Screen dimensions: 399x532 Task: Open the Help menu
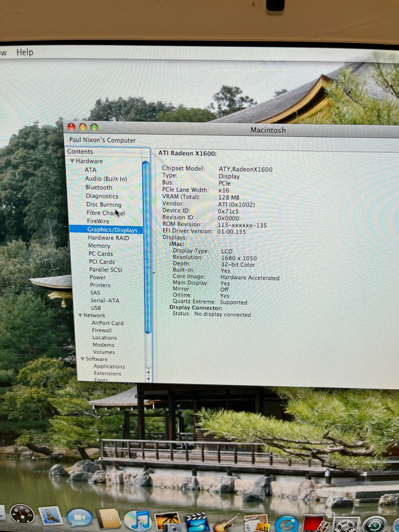[x=25, y=52]
